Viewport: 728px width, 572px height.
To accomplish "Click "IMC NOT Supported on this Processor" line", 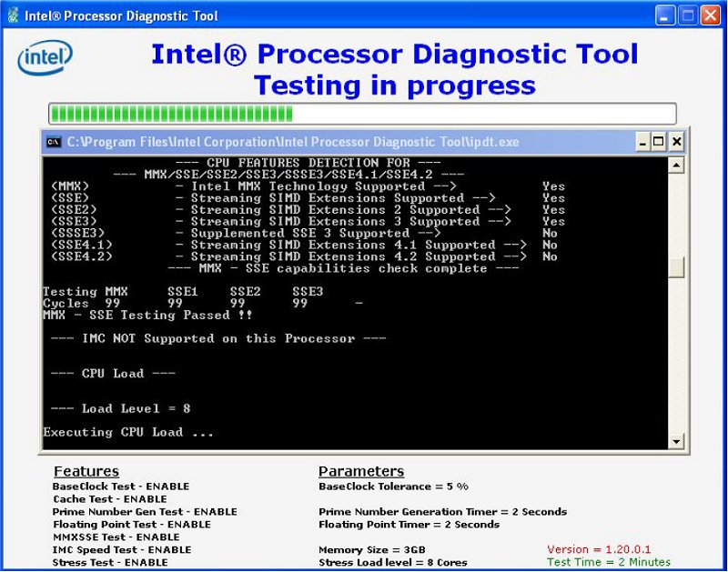I will (218, 338).
